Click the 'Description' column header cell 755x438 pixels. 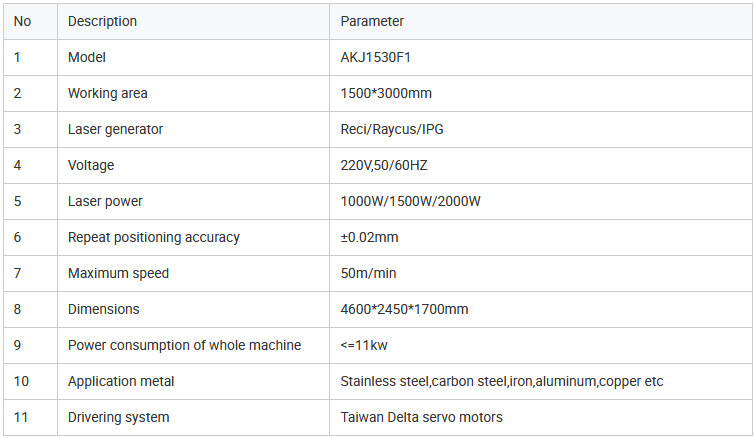(x=102, y=21)
